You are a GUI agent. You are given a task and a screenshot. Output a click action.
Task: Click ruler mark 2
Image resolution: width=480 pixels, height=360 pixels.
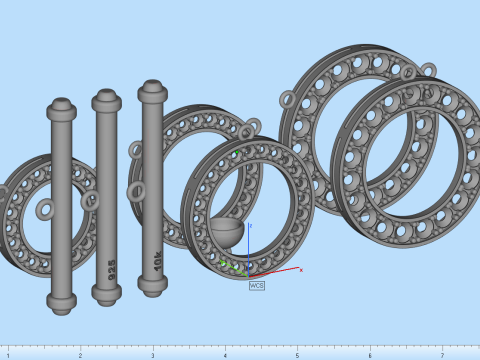[x=80, y=356]
